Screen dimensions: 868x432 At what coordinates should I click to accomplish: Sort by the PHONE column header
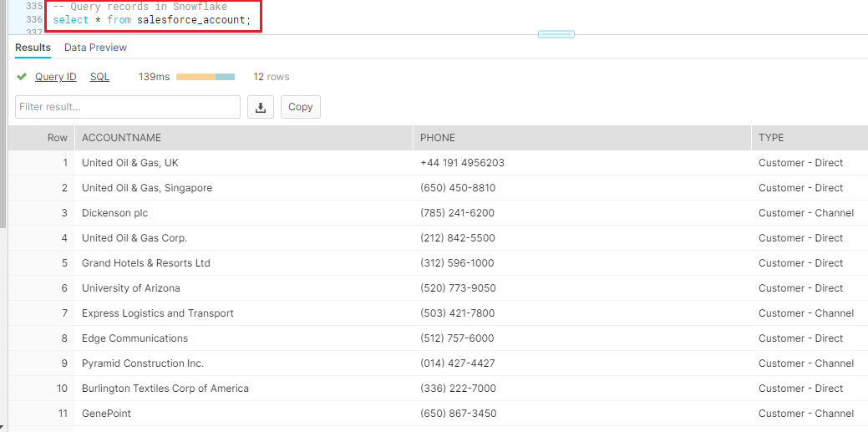point(438,138)
